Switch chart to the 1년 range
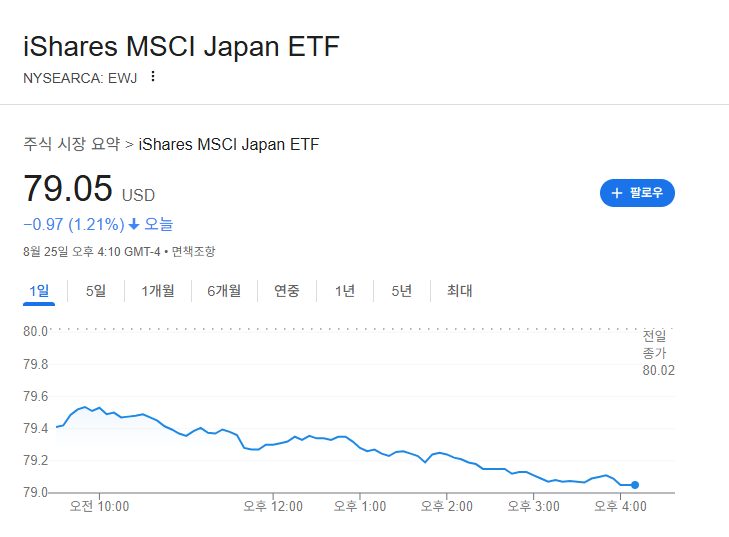Viewport: 729px width, 537px height. click(345, 291)
